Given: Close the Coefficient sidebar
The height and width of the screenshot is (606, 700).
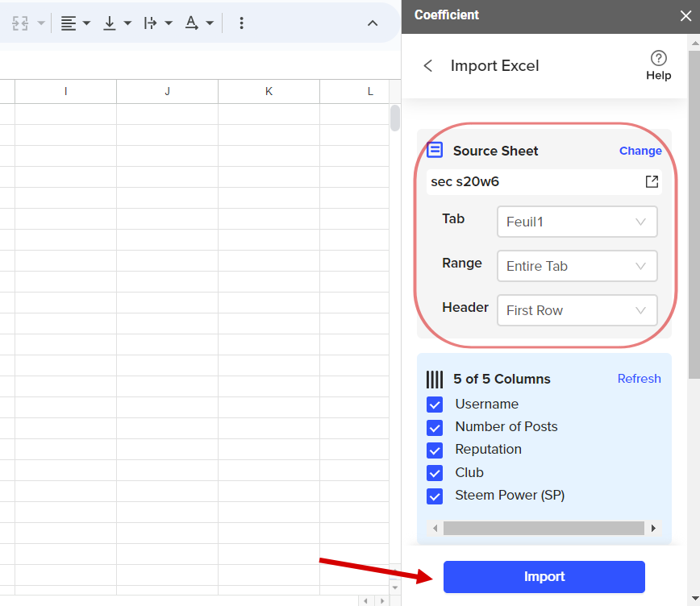Looking at the screenshot, I should (x=685, y=16).
